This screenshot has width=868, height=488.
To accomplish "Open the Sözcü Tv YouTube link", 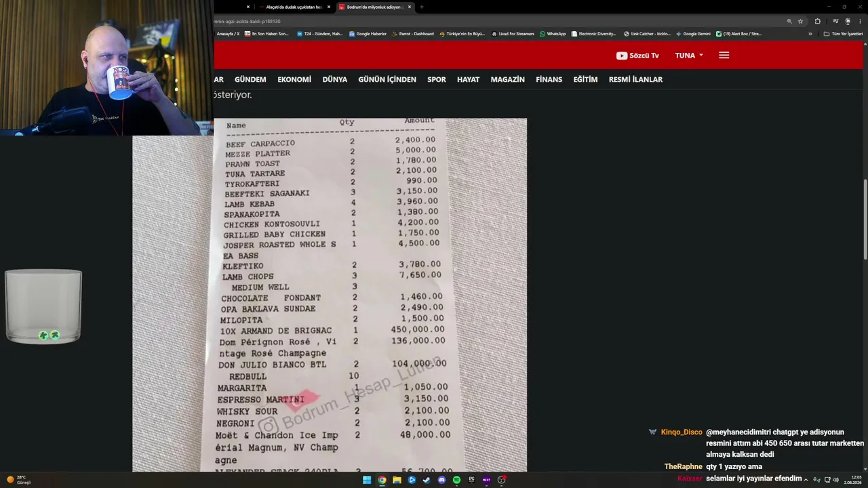I will pos(637,56).
